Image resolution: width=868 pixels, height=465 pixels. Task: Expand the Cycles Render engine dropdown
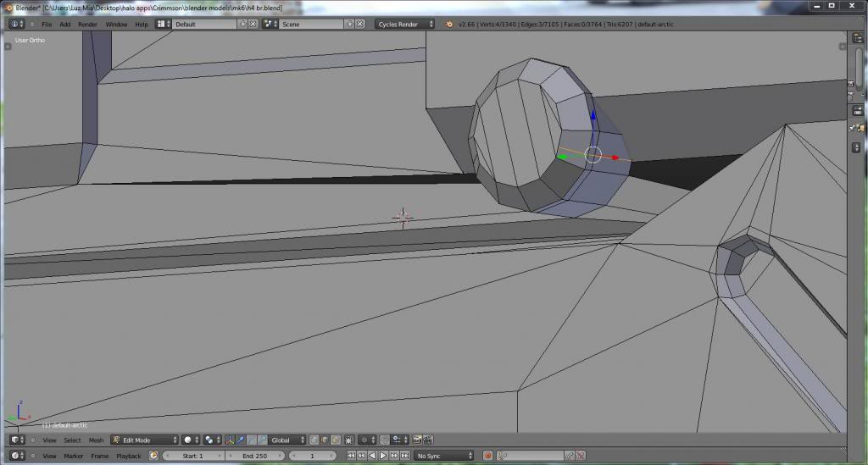404,25
